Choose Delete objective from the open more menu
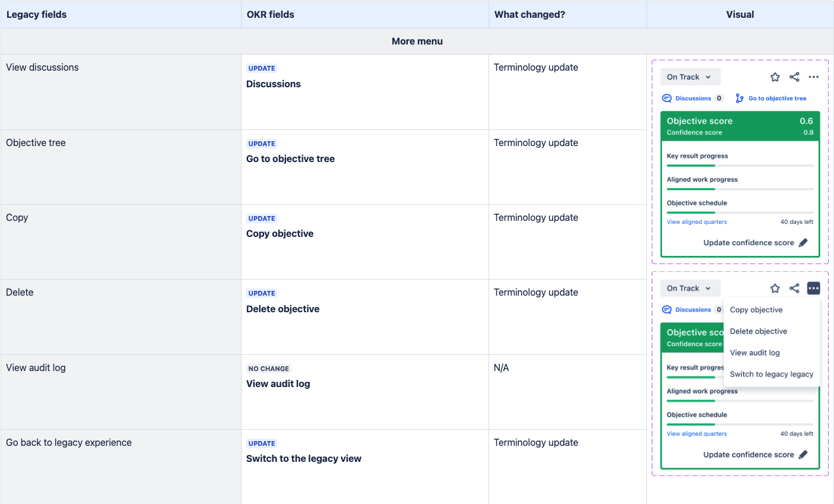 [x=759, y=331]
